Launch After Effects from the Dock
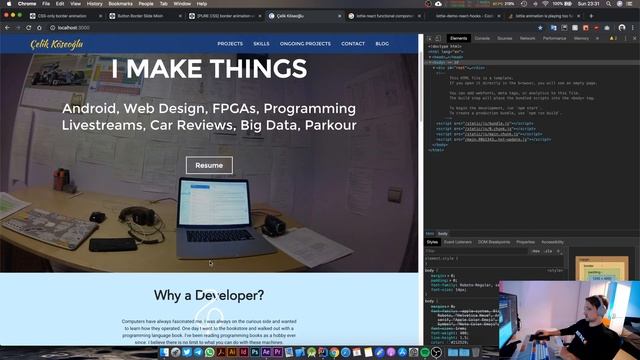This screenshot has width=640, height=360. click(267, 352)
